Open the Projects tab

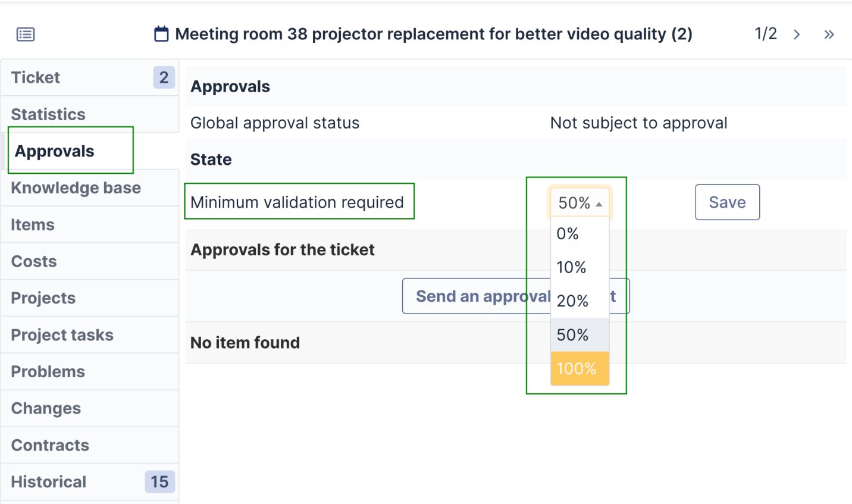pyautogui.click(x=43, y=298)
